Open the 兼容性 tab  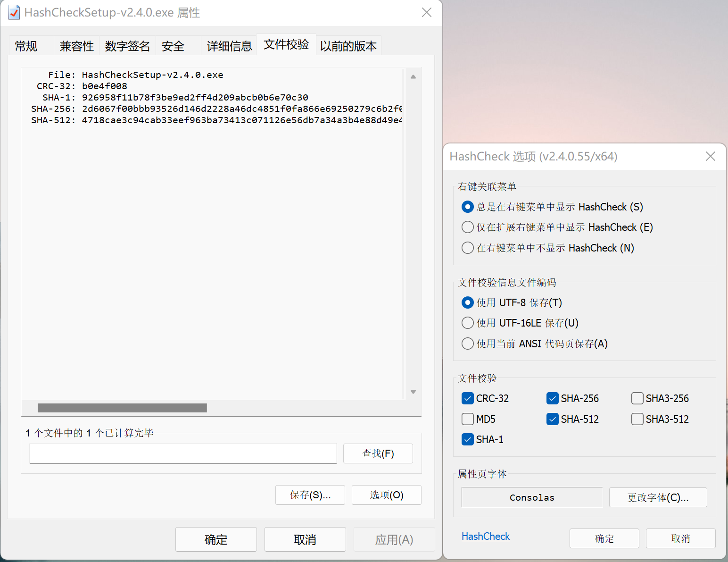coord(77,46)
